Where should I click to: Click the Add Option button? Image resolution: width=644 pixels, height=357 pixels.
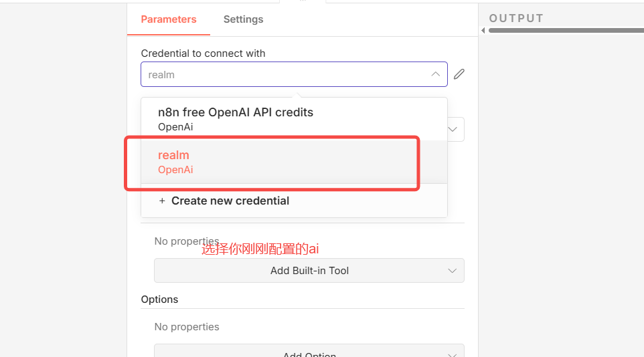point(309,354)
